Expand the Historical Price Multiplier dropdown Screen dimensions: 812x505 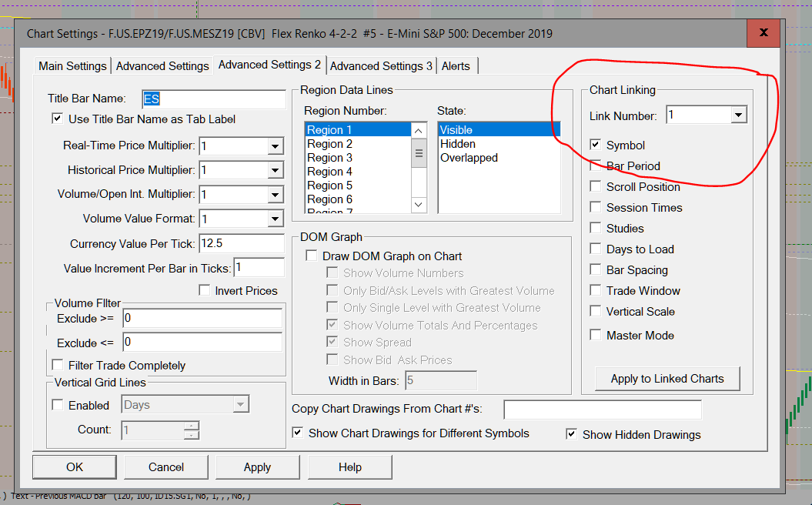point(275,170)
